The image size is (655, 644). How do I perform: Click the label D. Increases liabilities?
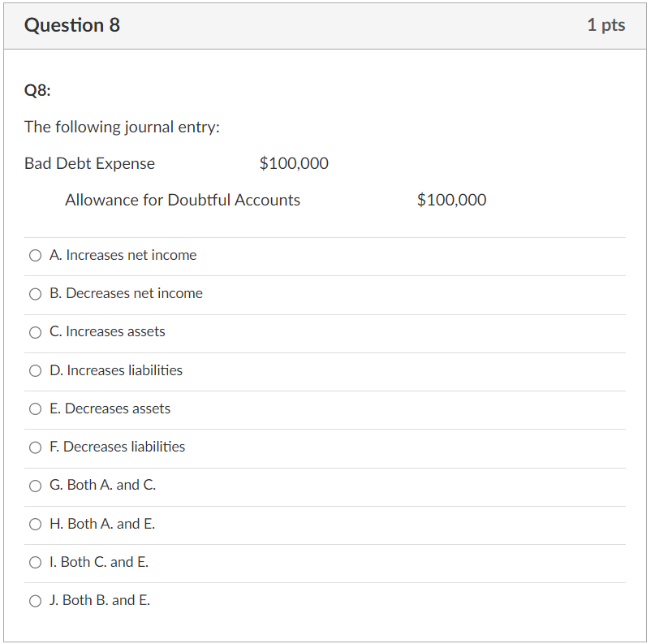point(116,370)
